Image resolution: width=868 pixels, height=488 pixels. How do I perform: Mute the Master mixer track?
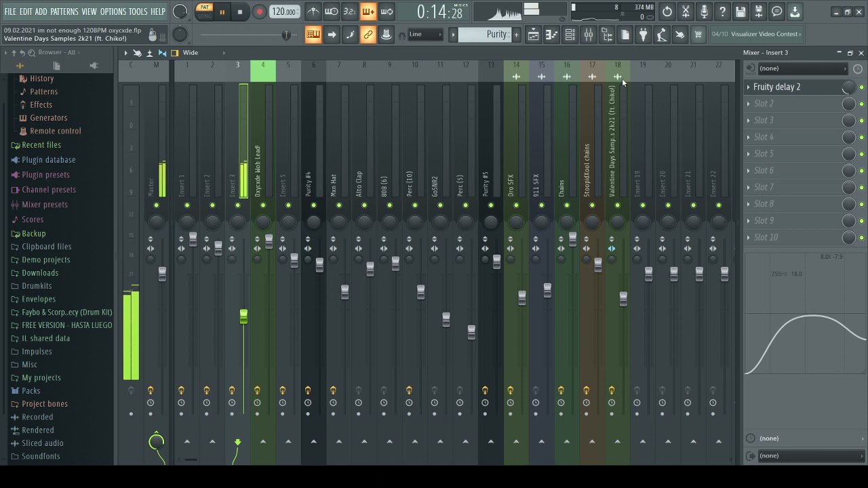click(x=156, y=205)
